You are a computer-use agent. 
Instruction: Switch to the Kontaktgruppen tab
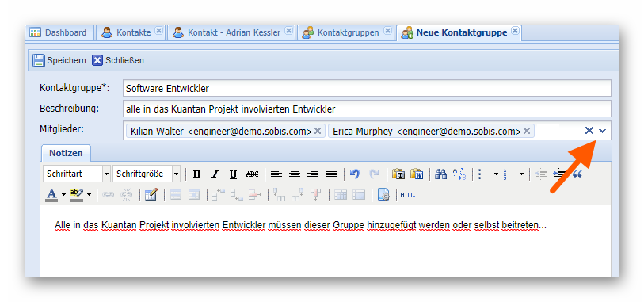346,32
